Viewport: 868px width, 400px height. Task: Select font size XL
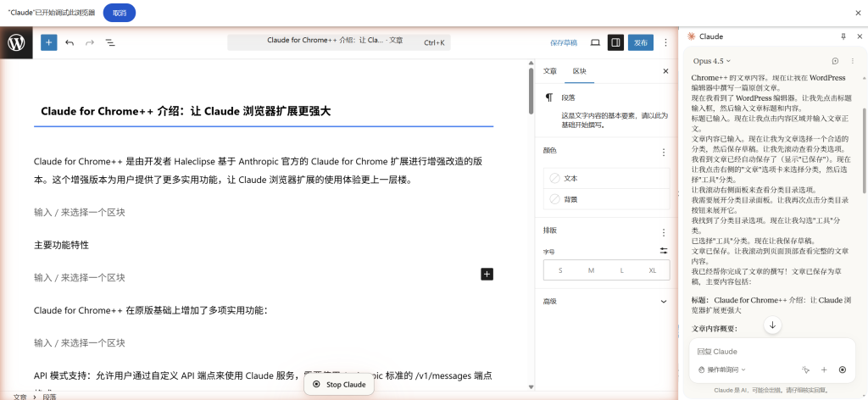pos(652,270)
